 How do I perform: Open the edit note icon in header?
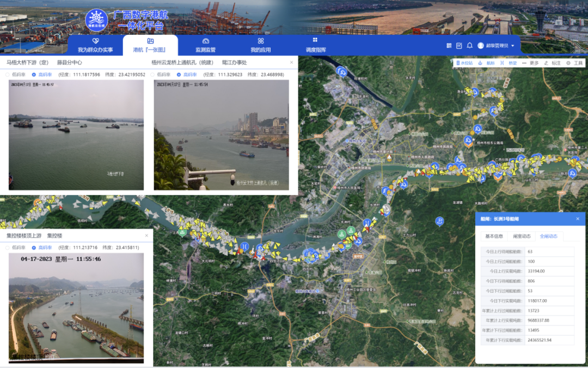click(459, 45)
